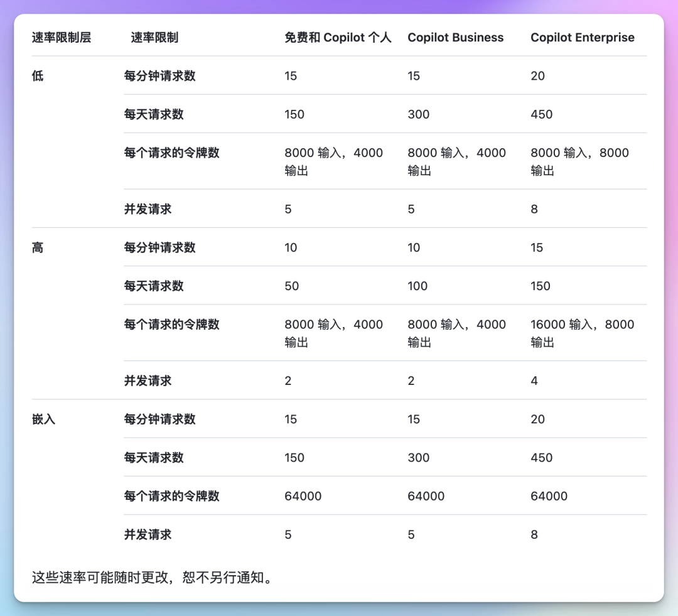Select the Copilot Business column header
The height and width of the screenshot is (616, 678).
[x=456, y=37]
